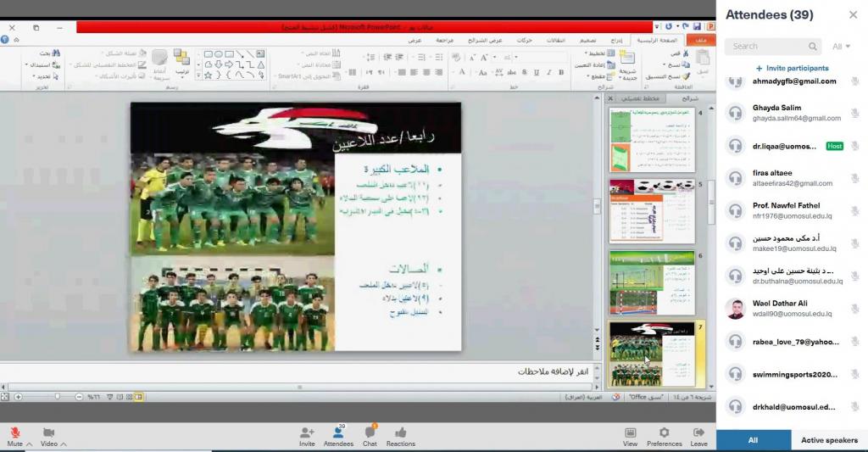The width and height of the screenshot is (868, 452).
Task: Open the All filter dropdown in Attendees
Action: coord(842,47)
